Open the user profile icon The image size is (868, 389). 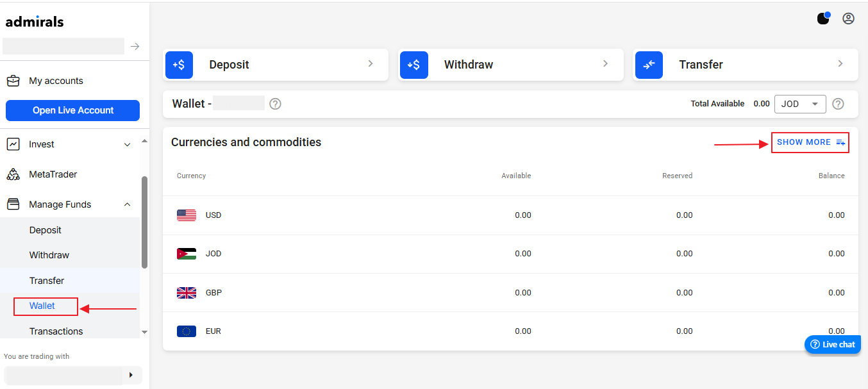coord(848,19)
